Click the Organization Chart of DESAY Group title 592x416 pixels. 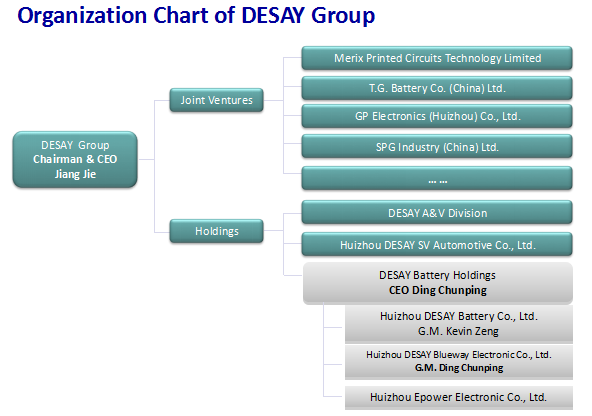click(196, 16)
